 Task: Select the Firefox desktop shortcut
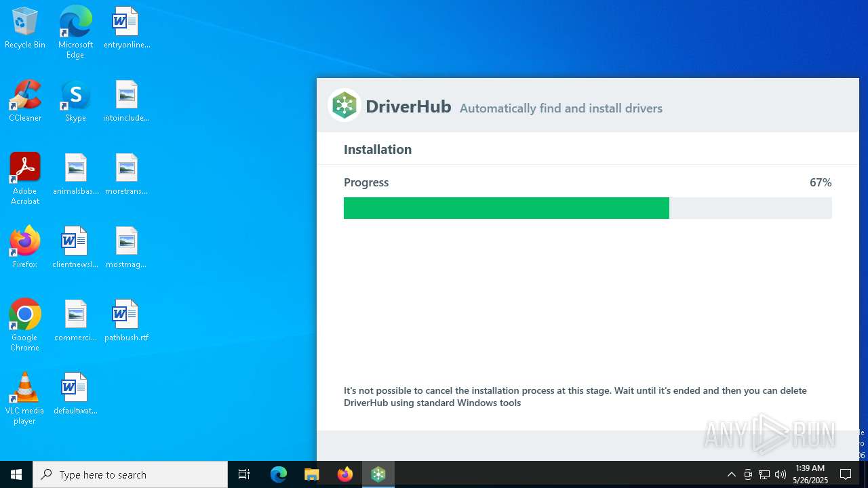click(x=25, y=248)
